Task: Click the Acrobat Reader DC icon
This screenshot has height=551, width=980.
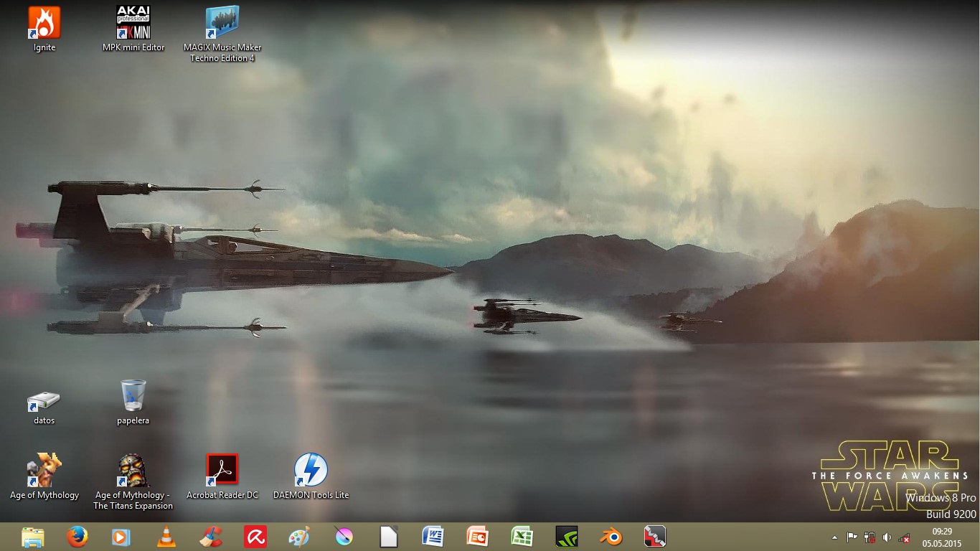Action: point(222,471)
